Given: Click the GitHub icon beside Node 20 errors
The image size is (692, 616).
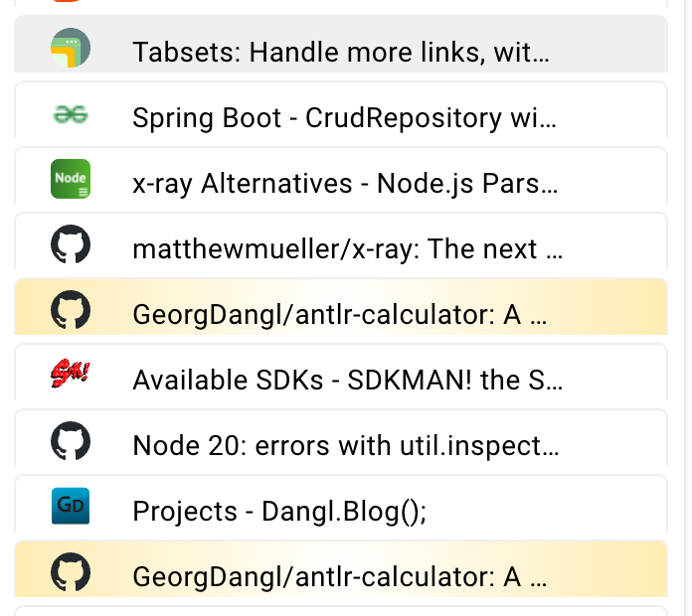Looking at the screenshot, I should 71,441.
